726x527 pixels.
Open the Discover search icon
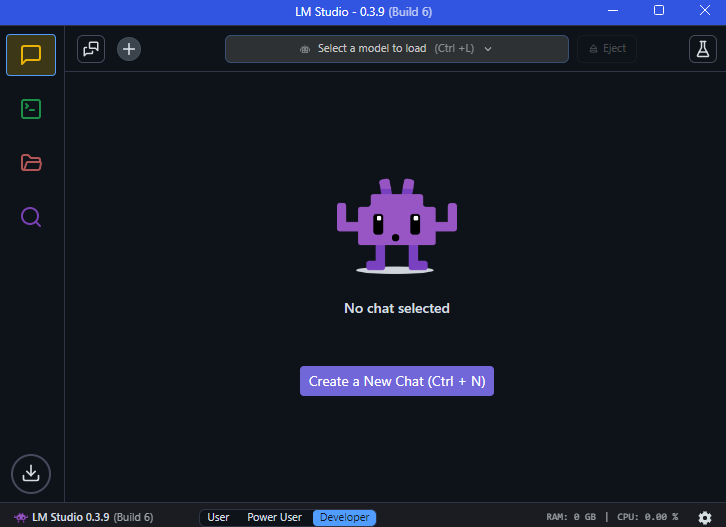click(x=31, y=217)
